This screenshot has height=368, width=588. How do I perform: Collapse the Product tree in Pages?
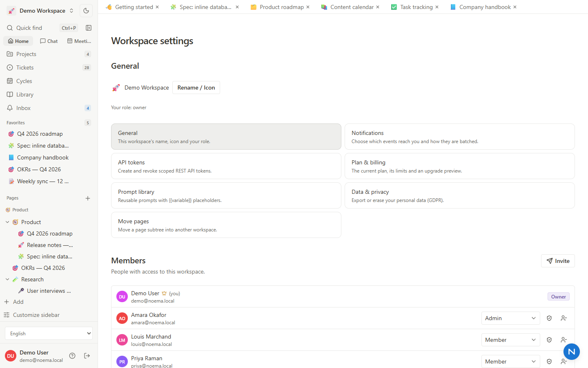point(7,222)
